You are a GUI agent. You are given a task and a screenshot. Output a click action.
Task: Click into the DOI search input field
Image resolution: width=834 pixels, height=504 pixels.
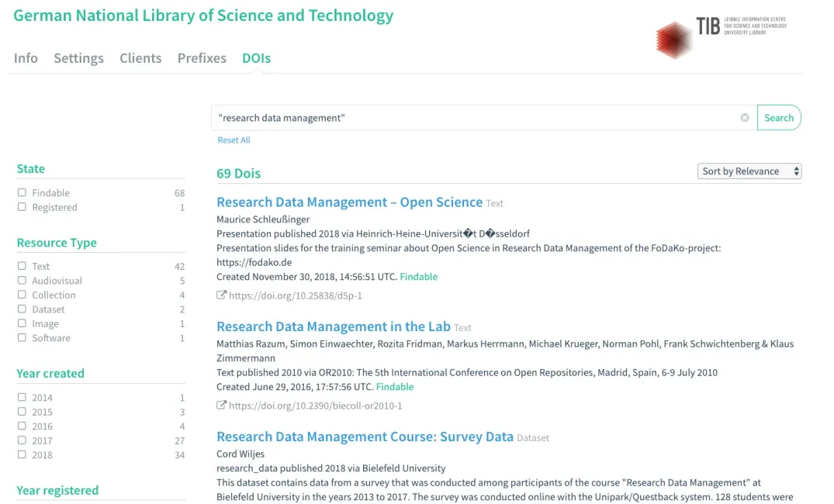[x=473, y=118]
